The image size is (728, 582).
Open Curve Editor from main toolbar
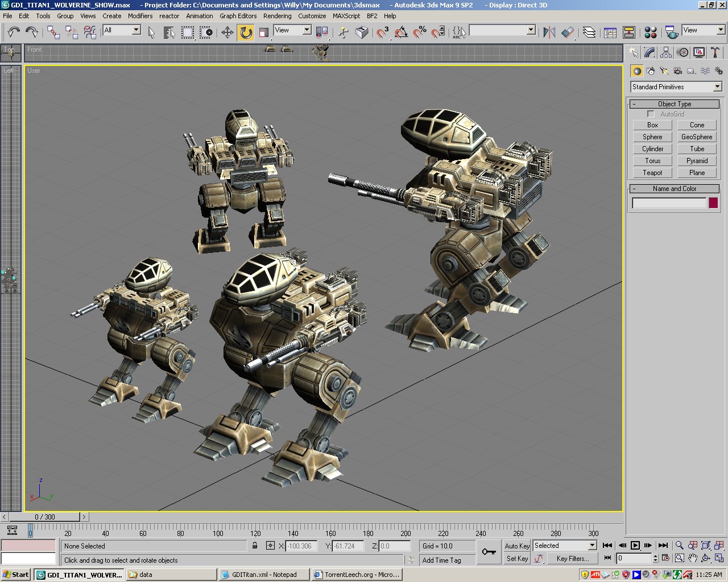pos(610,32)
